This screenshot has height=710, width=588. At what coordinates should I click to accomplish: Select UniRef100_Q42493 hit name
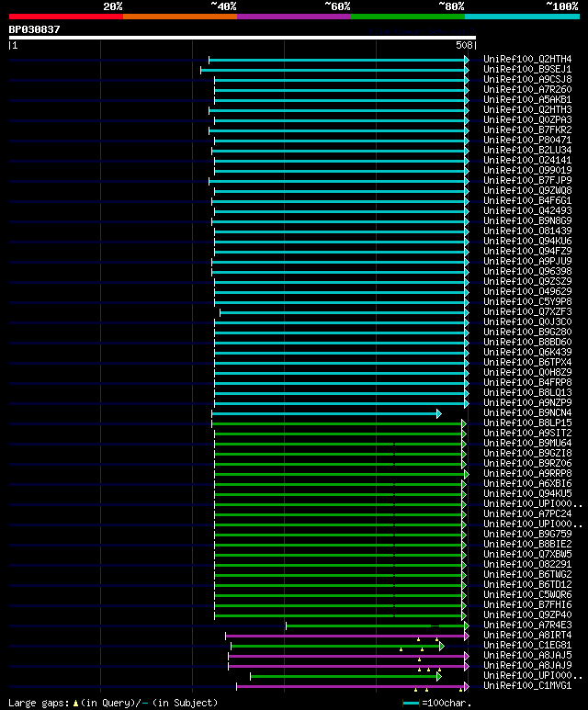[x=527, y=210]
